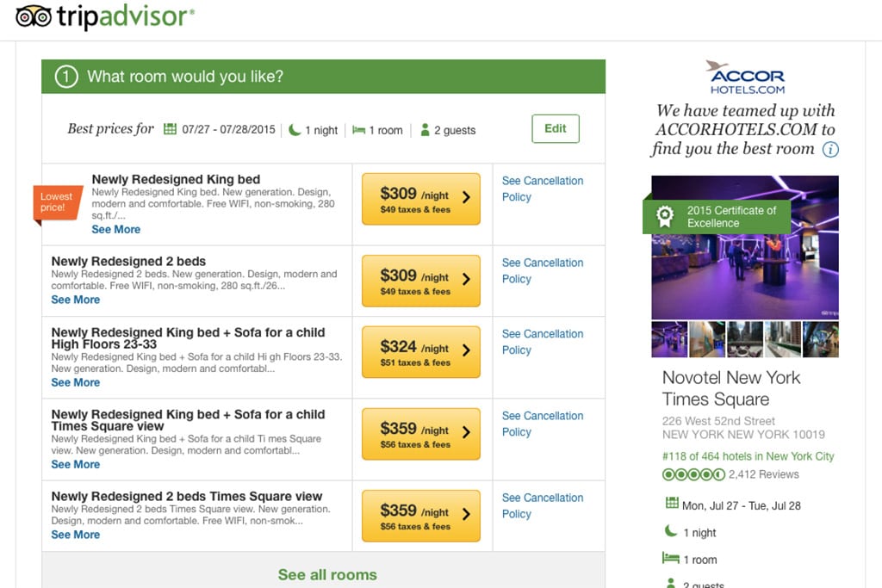Open the last small thumbnail under the hotel photo
The image size is (882, 588).
click(821, 339)
